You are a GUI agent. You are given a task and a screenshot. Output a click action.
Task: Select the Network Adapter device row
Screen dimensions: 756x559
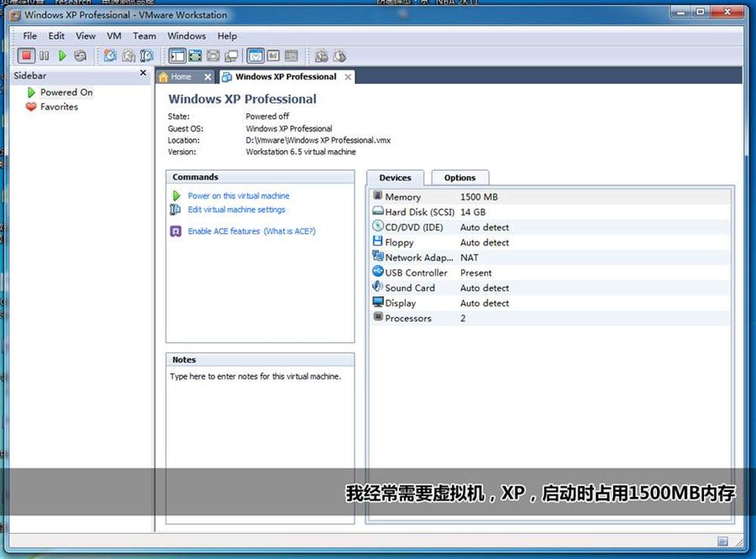pos(550,258)
